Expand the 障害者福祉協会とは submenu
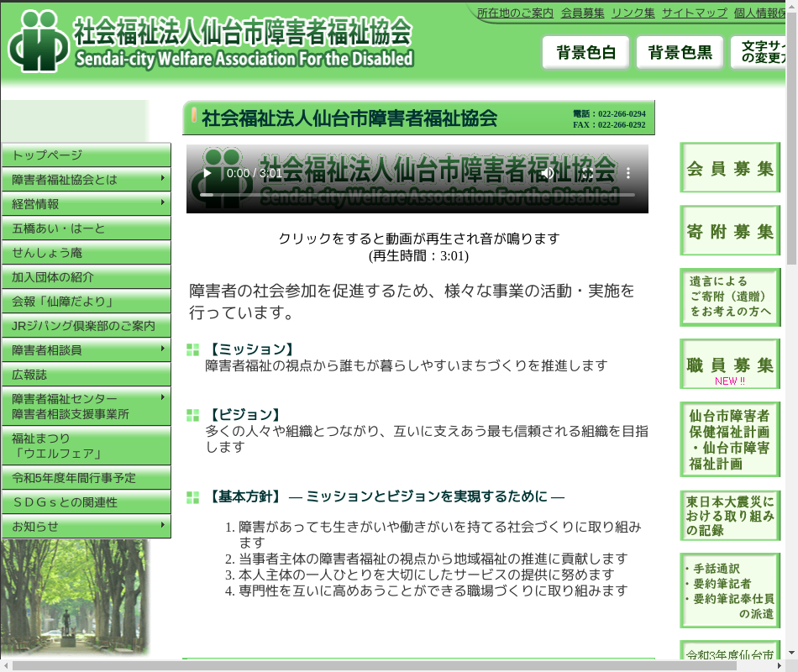The width and height of the screenshot is (798, 672). coord(87,180)
